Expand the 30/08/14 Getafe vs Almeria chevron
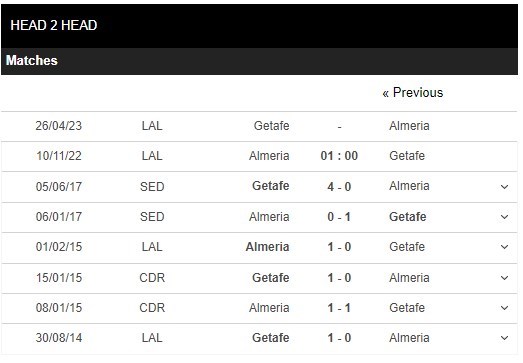Image resolution: width=523 pixels, height=363 pixels. 504,338
